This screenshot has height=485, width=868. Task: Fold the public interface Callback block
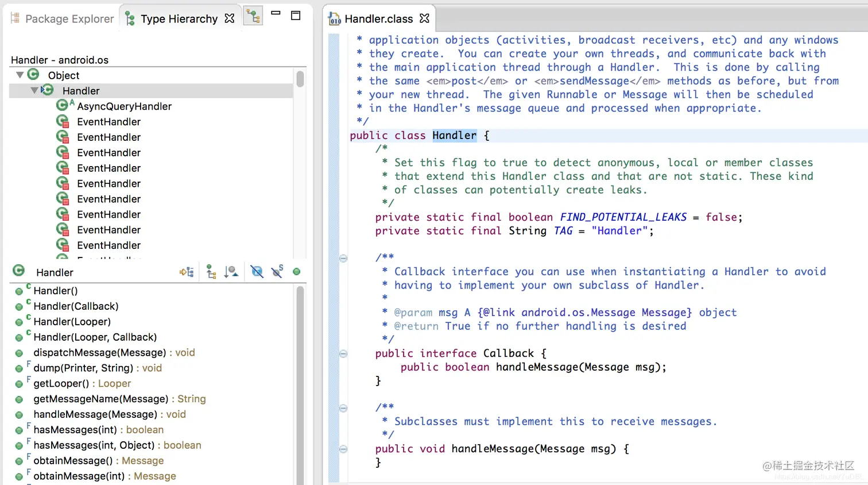pos(343,354)
